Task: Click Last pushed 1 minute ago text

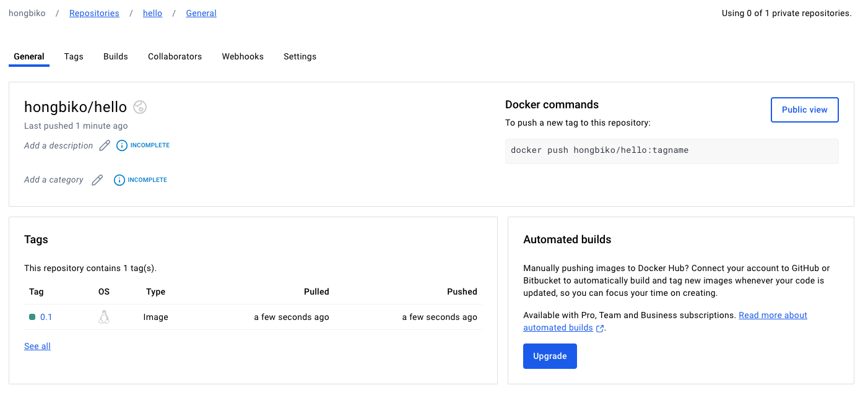Action: pos(76,126)
